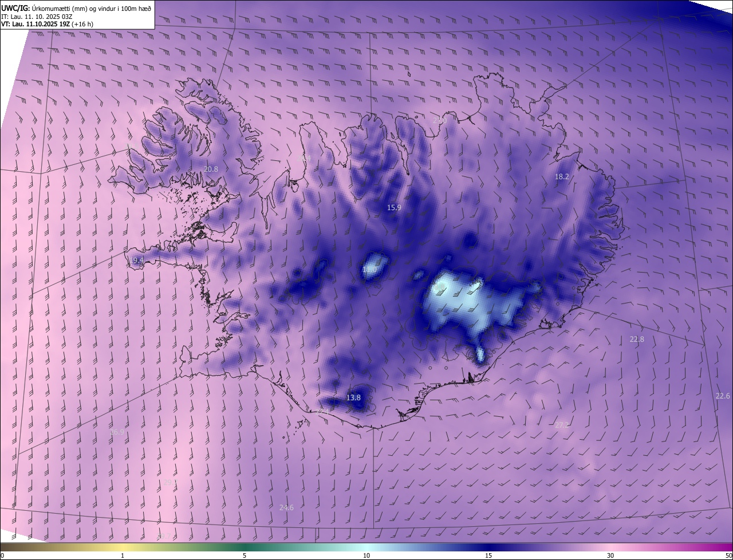Click the precipitable water color scale bar

pos(366,547)
